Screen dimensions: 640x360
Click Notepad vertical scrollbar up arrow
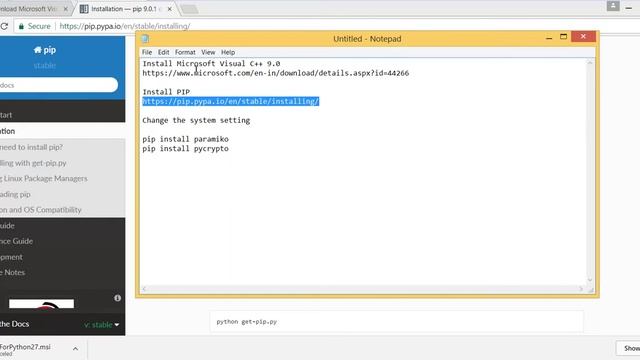(x=590, y=63)
